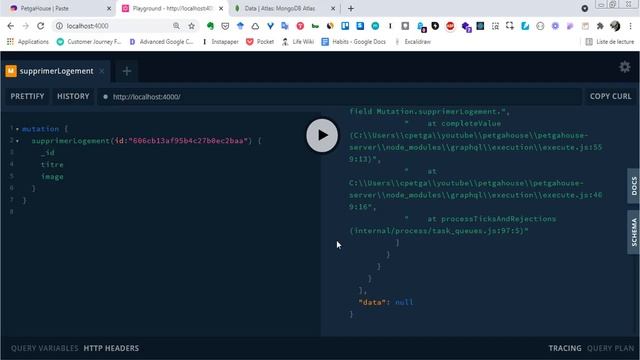Expand HTTP HEADERS section

(x=111, y=348)
